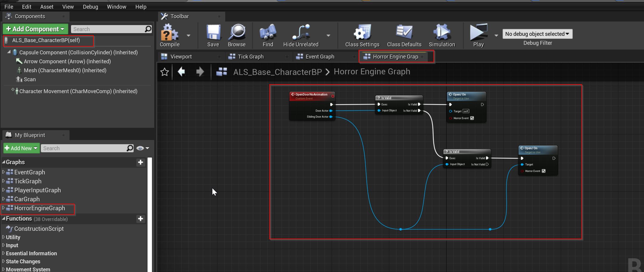
Task: Open the File menu
Action: (9, 7)
